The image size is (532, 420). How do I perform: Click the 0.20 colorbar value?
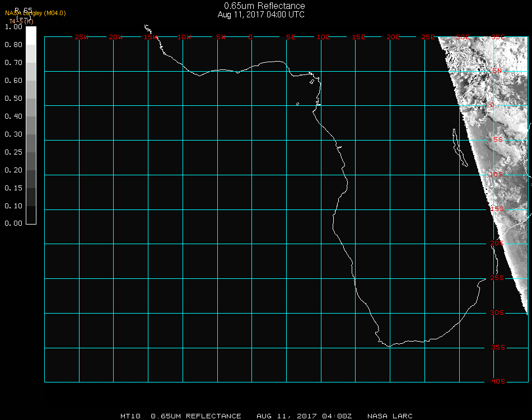tap(13, 170)
